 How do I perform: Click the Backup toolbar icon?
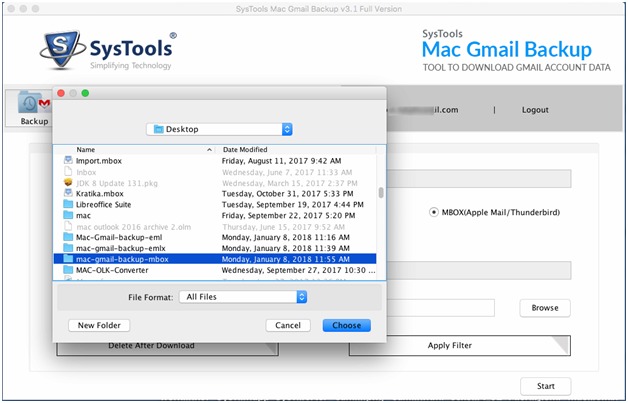pos(34,107)
